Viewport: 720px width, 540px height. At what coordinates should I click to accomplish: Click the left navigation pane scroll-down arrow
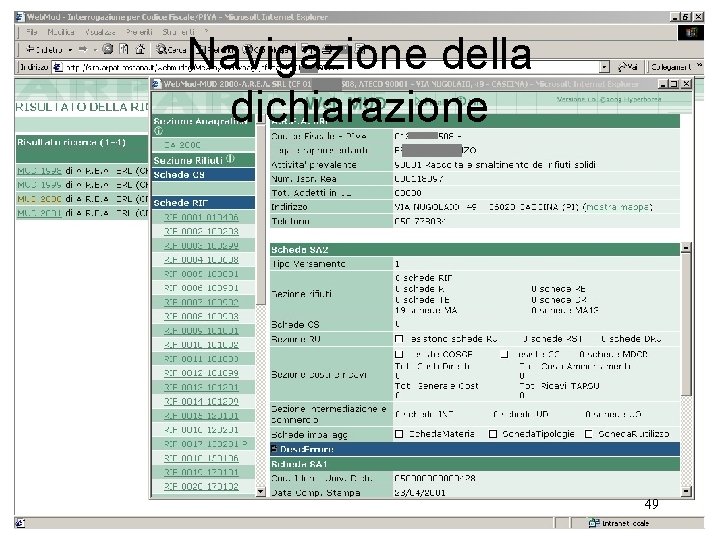click(x=260, y=492)
